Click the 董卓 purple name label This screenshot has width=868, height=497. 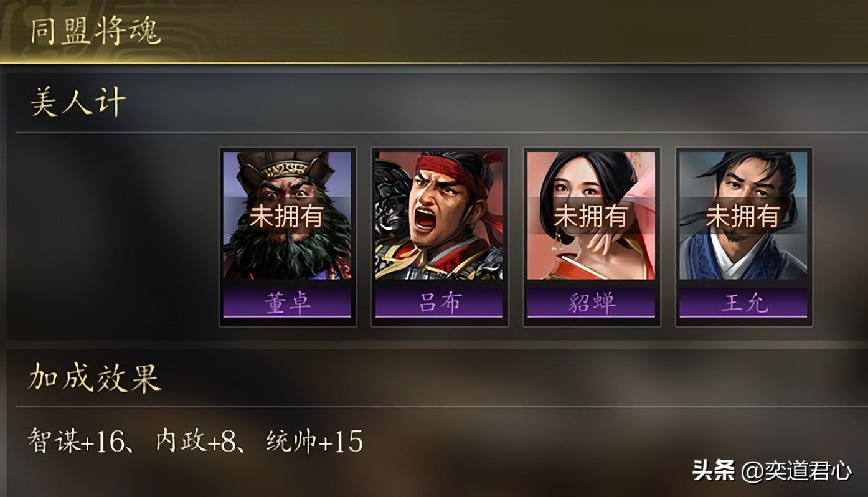(x=287, y=302)
